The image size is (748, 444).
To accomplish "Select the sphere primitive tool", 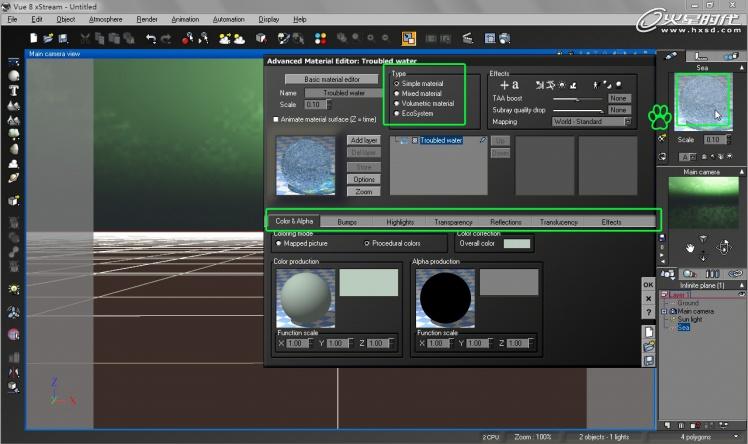I will 13,76.
